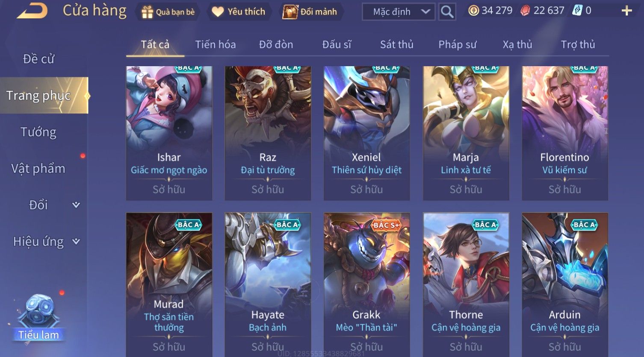644x357 pixels.
Task: Go to the Vật phẩm sidebar section
Action: tap(38, 169)
